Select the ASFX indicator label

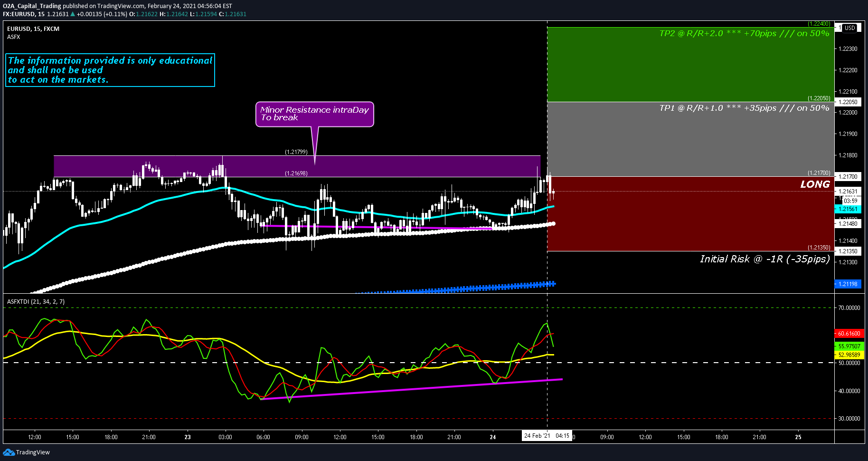tap(14, 37)
